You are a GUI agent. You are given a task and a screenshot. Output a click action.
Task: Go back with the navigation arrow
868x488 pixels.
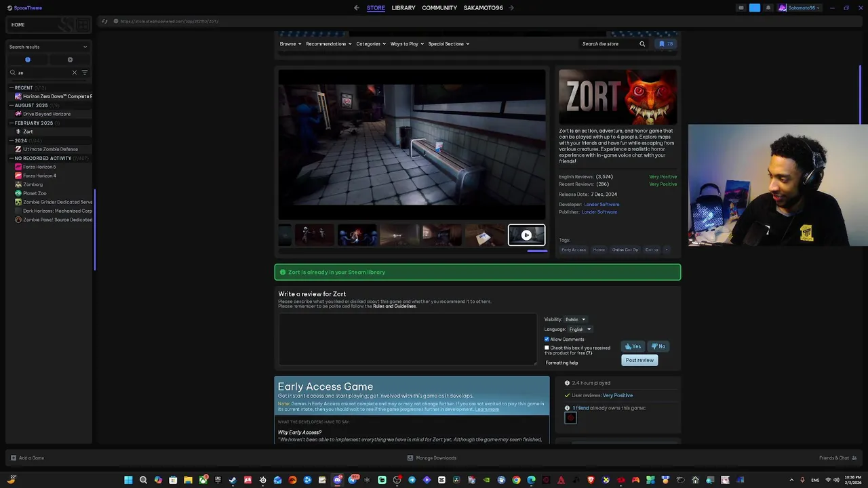pos(357,8)
